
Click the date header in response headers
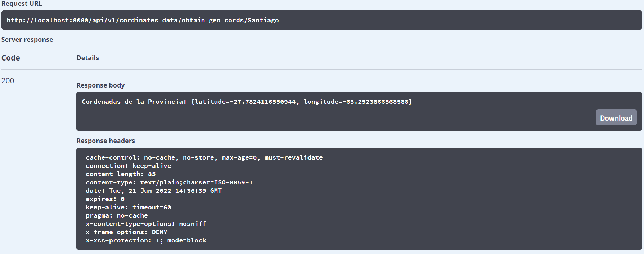[x=153, y=191]
